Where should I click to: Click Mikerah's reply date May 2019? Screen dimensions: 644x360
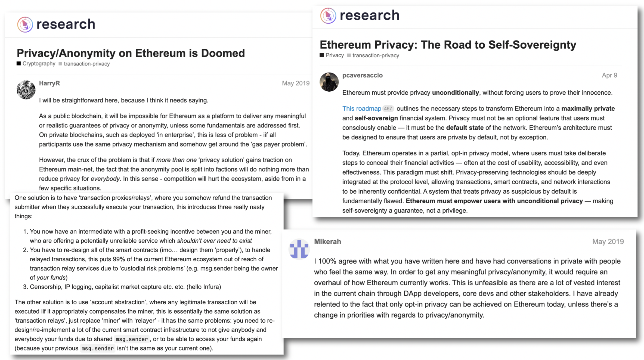point(608,242)
